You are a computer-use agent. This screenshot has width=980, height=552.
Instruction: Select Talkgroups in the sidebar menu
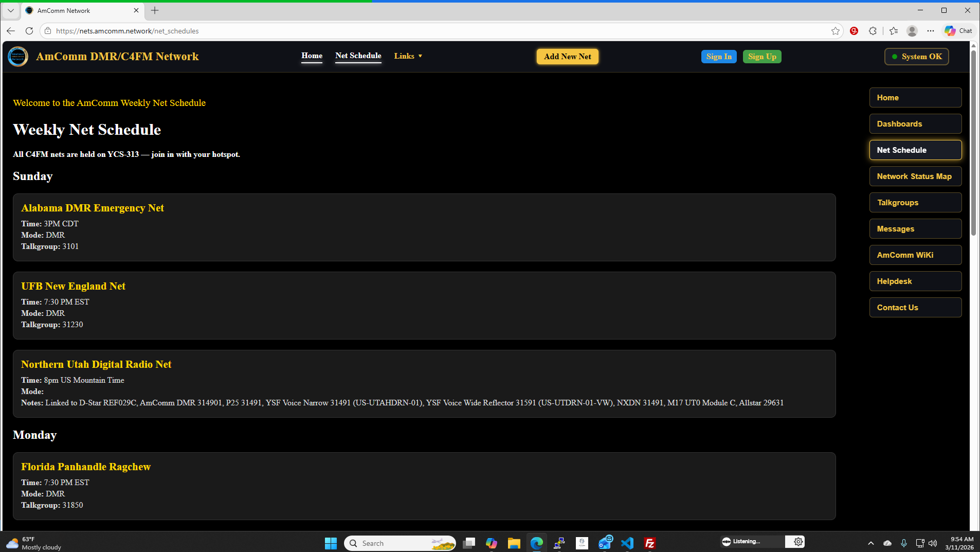click(x=915, y=203)
